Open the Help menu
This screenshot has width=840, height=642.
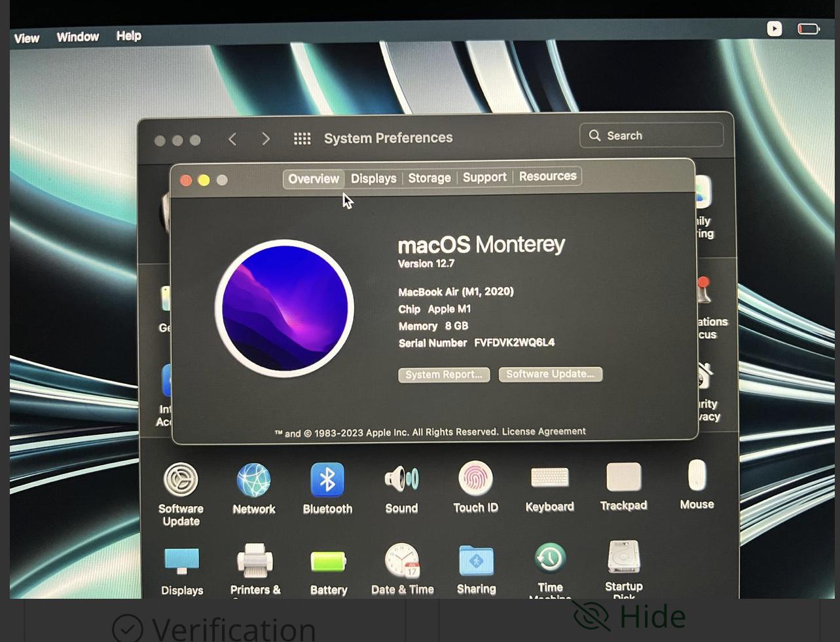tap(129, 35)
